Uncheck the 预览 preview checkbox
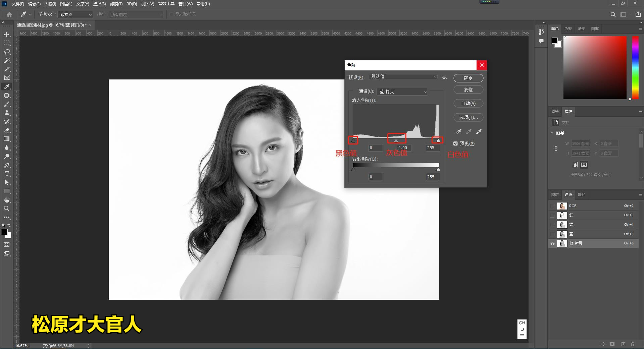This screenshot has height=349, width=644. (455, 143)
